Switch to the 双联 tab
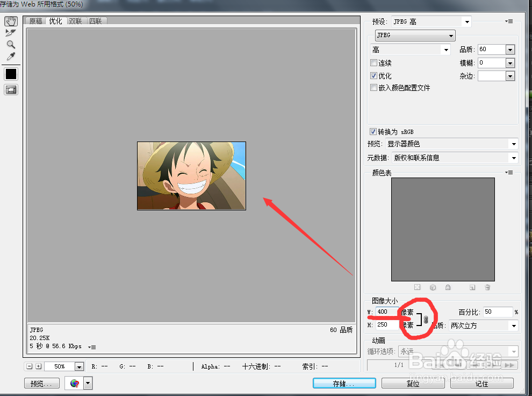 coord(75,21)
